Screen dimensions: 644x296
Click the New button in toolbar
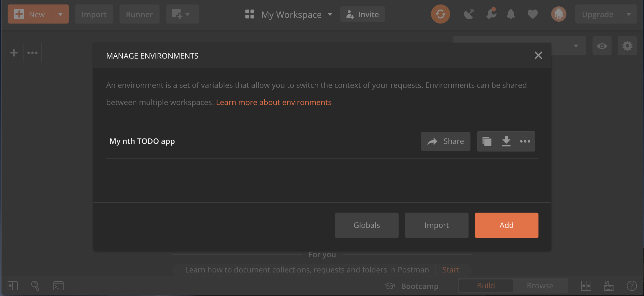coord(30,14)
